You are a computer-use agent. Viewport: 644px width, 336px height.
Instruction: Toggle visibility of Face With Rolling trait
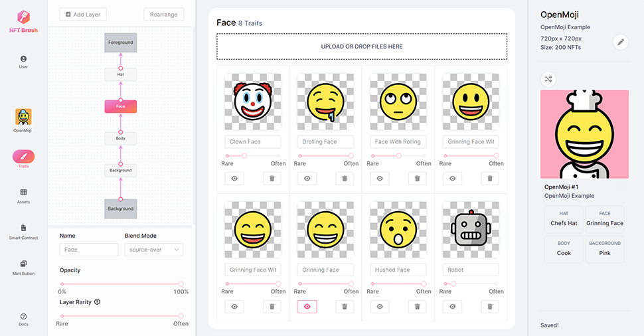pos(380,179)
